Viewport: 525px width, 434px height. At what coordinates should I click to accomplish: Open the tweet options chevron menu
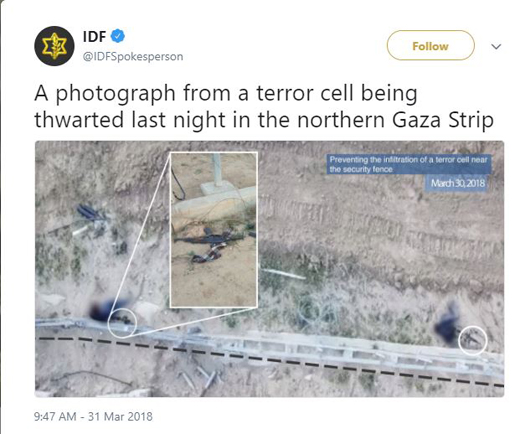[496, 46]
